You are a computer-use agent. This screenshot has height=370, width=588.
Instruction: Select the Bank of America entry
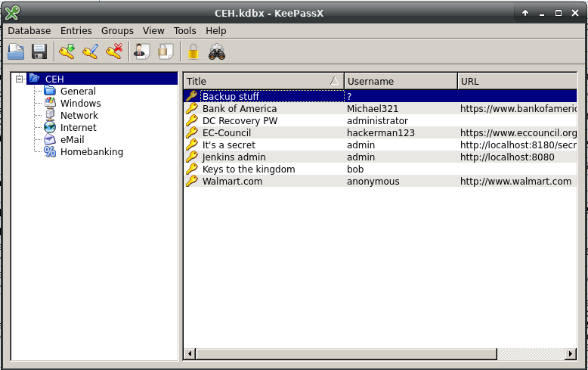[x=239, y=108]
